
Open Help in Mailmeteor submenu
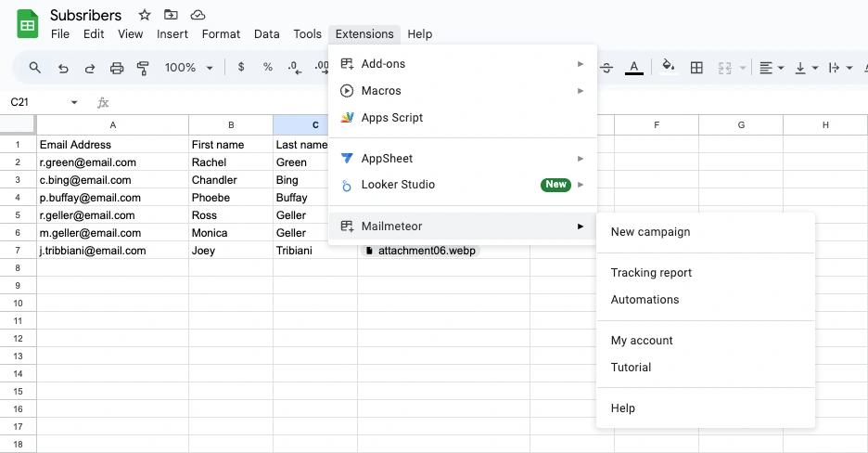[705, 408]
